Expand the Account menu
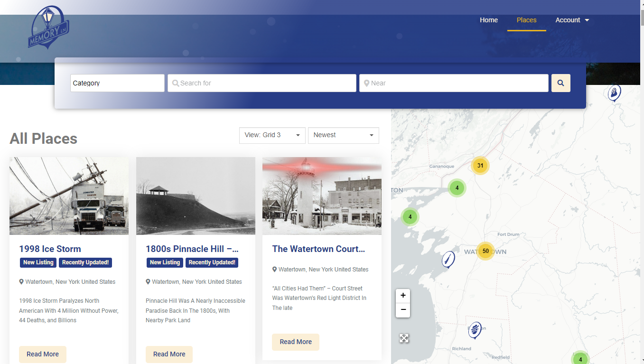644x364 pixels. click(x=572, y=20)
